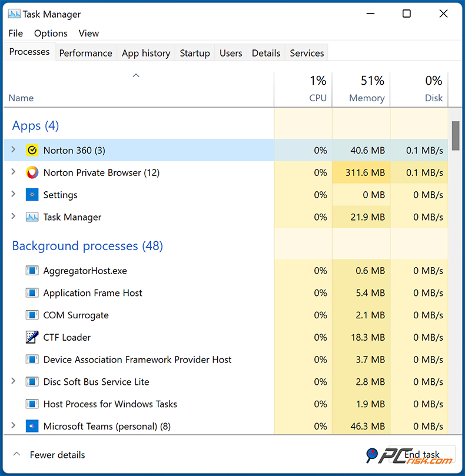Image resolution: width=465 pixels, height=476 pixels.
Task: Click the Task Manager process icon
Action: pos(32,217)
